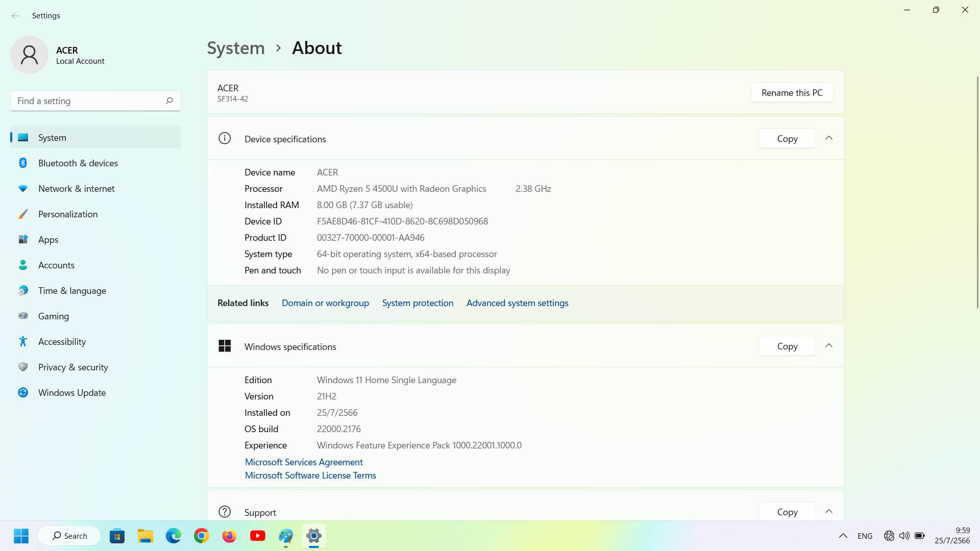Click the Support question mark icon
980x551 pixels.
pyautogui.click(x=225, y=512)
